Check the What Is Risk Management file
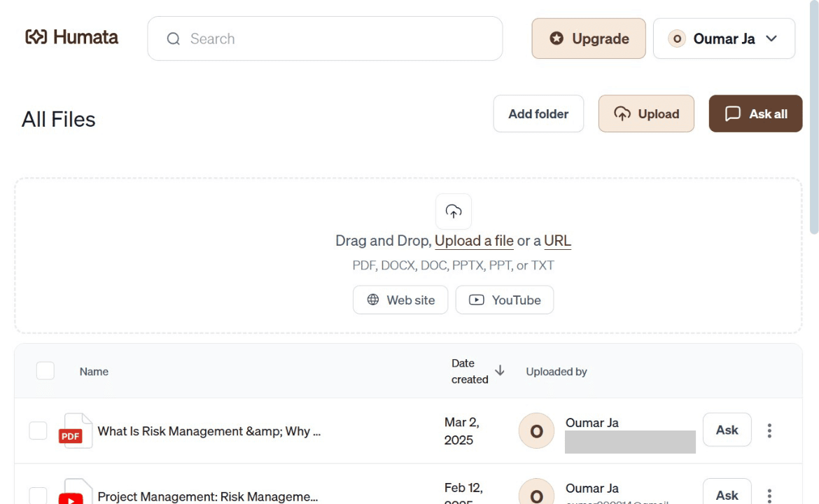The width and height of the screenshot is (819, 504). point(38,431)
